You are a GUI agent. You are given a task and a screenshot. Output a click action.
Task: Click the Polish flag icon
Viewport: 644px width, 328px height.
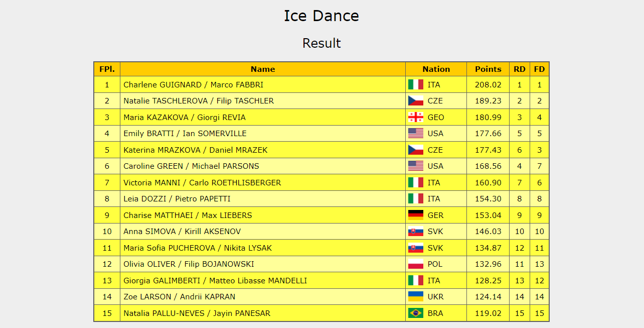pos(416,264)
